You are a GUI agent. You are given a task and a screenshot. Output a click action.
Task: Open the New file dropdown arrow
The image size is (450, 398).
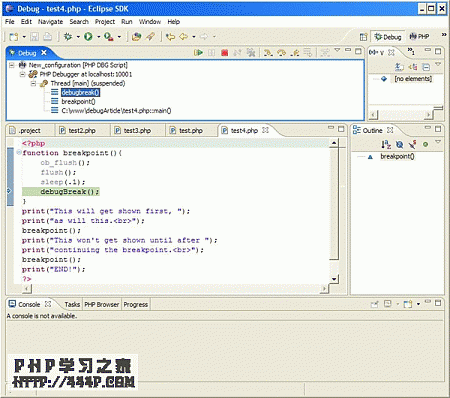point(24,37)
